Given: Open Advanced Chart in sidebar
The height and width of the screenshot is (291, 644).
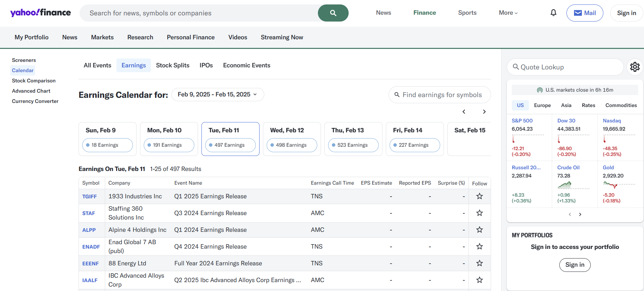Looking at the screenshot, I should tap(31, 91).
